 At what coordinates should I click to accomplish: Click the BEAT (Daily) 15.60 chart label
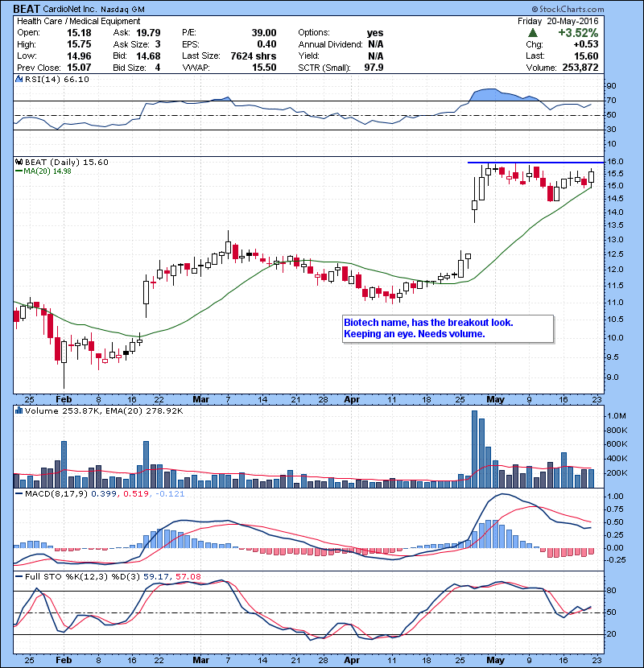click(67, 162)
